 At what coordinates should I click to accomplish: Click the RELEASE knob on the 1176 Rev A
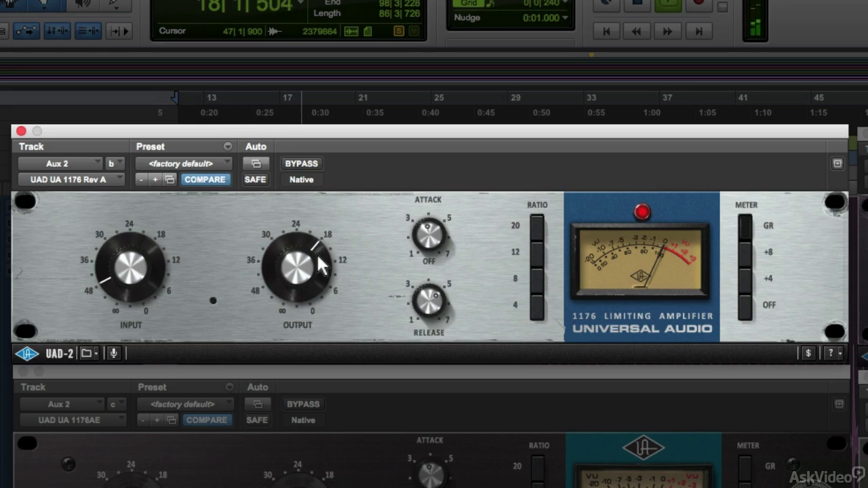pyautogui.click(x=428, y=300)
